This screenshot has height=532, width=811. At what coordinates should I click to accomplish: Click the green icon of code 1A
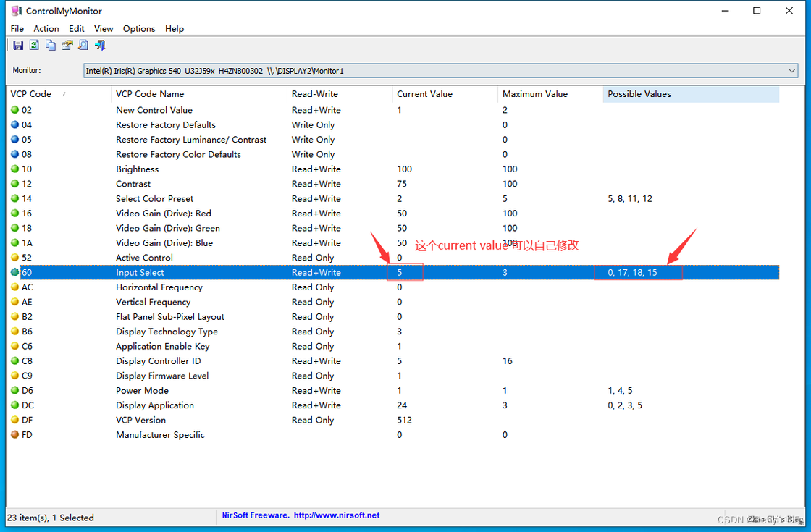(x=15, y=242)
